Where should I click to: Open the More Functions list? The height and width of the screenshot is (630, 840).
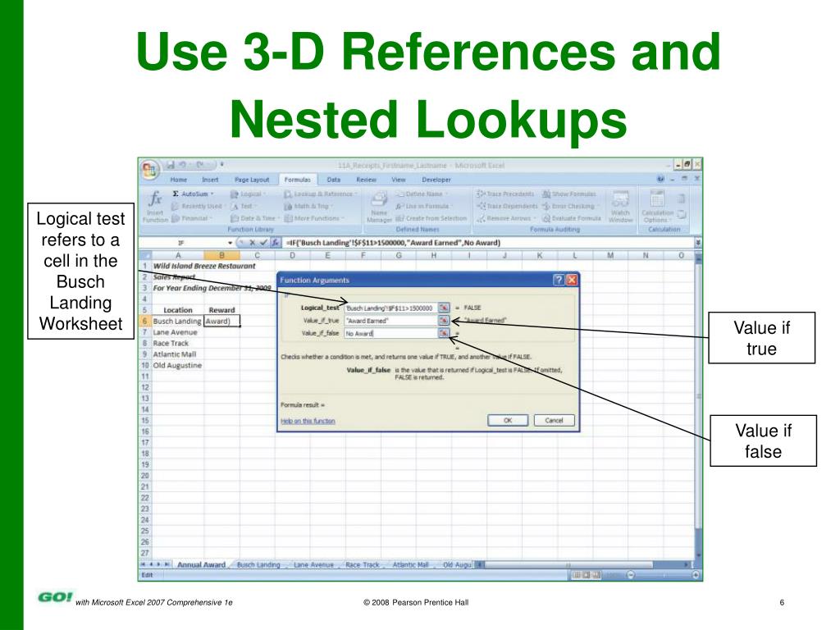(314, 218)
